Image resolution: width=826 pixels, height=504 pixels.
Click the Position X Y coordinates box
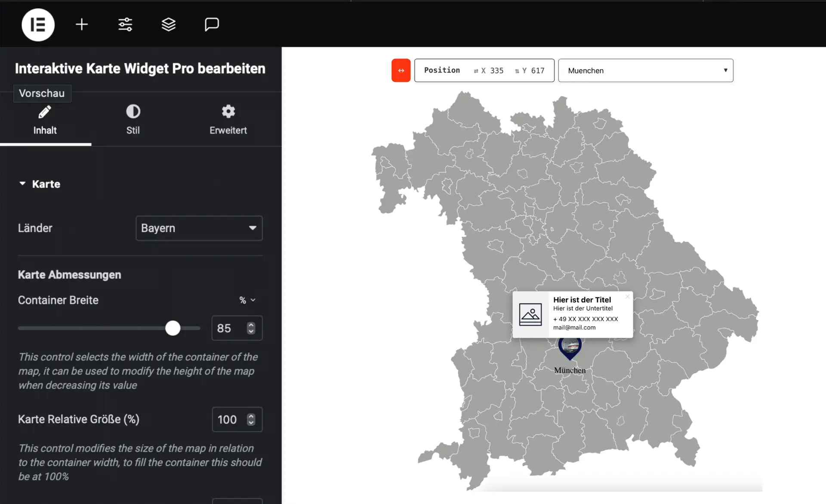click(x=484, y=71)
